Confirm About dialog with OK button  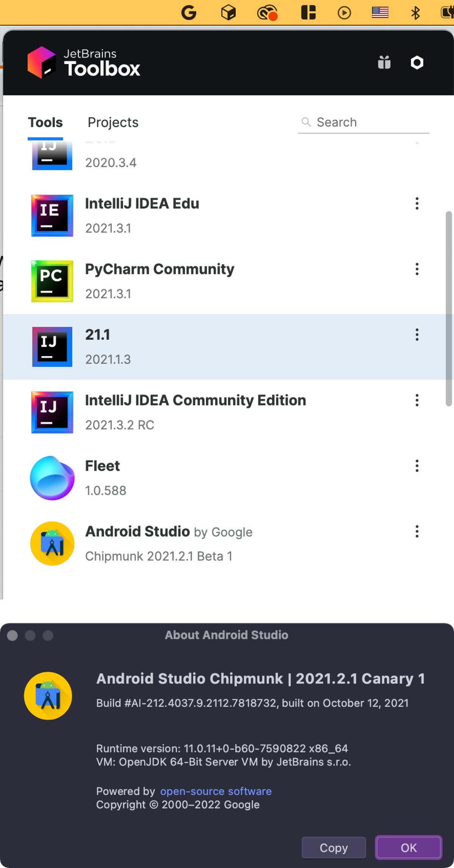point(408,848)
